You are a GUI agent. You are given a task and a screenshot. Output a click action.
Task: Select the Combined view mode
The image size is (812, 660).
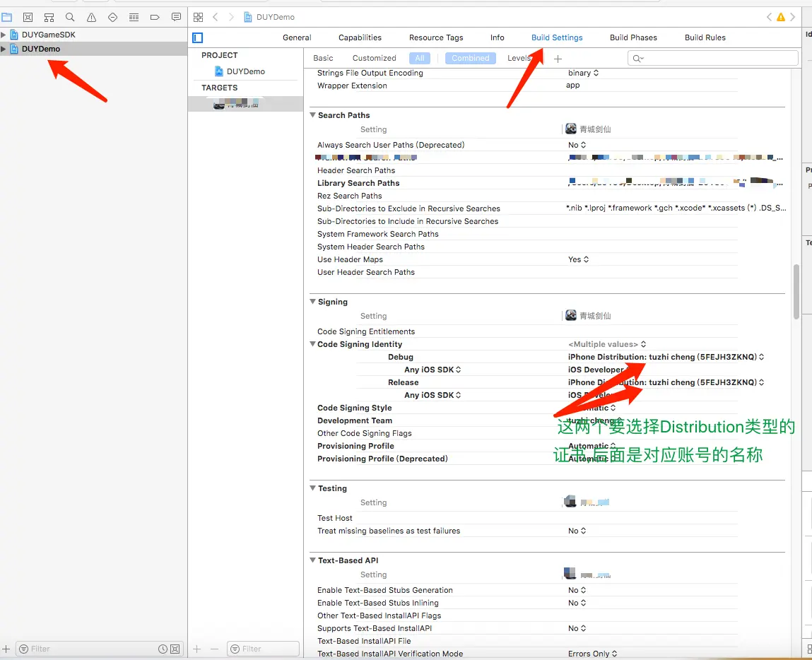[x=470, y=58]
